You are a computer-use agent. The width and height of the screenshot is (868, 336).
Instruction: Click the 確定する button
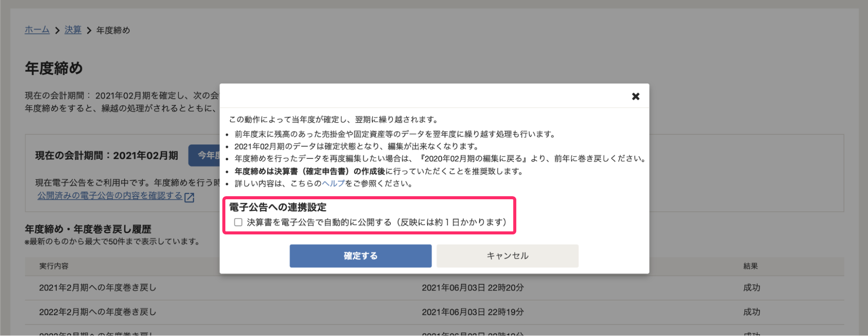pyautogui.click(x=360, y=256)
